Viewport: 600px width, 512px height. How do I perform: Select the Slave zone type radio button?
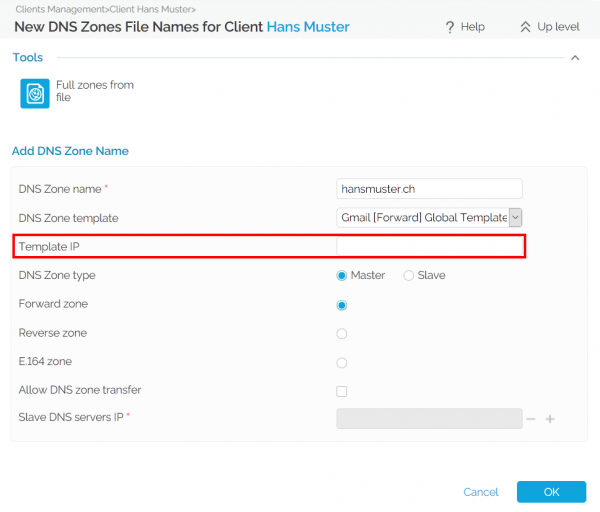(408, 275)
